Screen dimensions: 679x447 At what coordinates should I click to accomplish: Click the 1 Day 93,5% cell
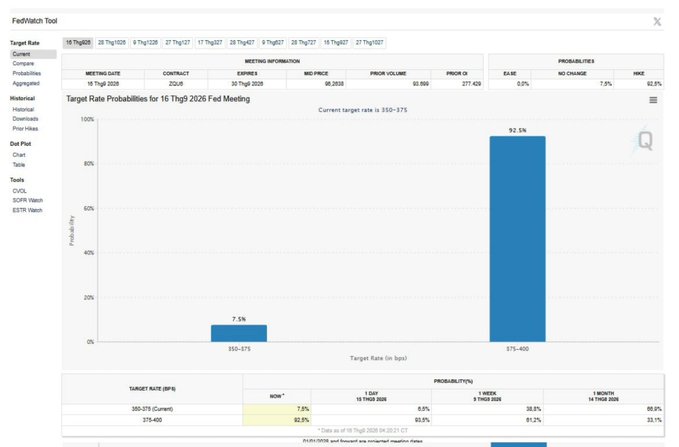click(371, 420)
